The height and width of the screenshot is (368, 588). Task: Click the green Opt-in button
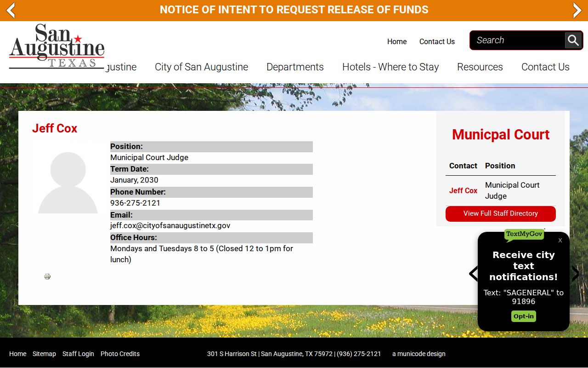pos(524,316)
